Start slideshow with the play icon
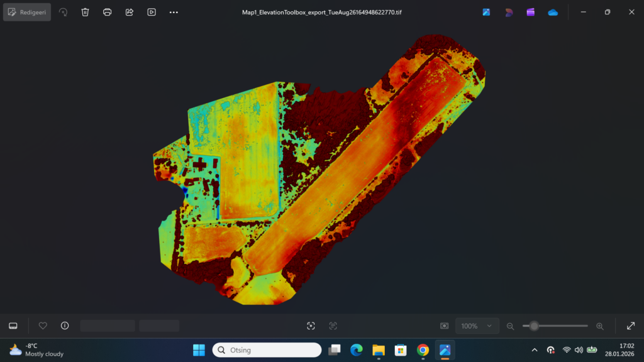 click(x=152, y=12)
